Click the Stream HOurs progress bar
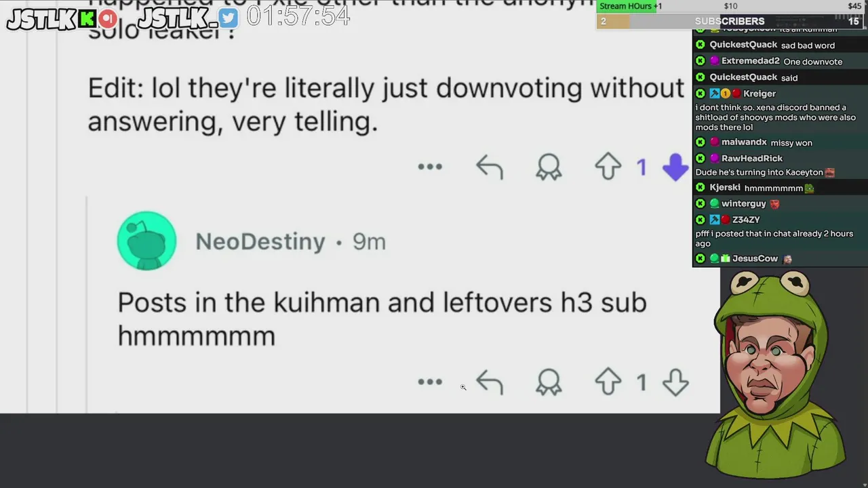 pyautogui.click(x=730, y=6)
